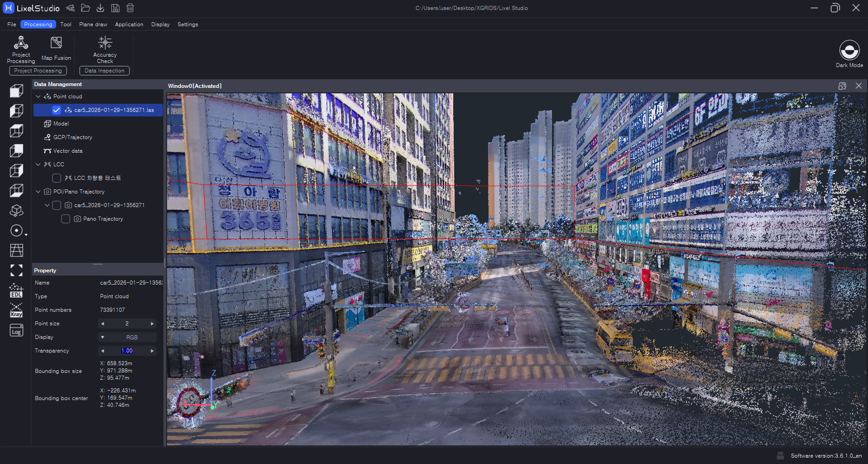Collapse the LCC tree node
868x464 pixels.
point(38,164)
